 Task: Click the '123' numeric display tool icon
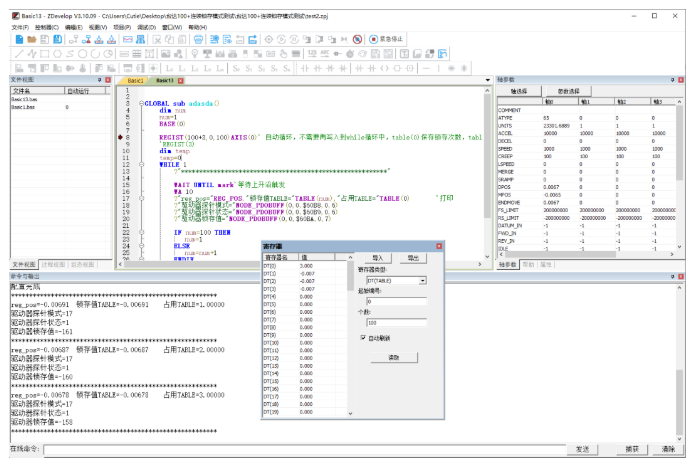pos(312,54)
